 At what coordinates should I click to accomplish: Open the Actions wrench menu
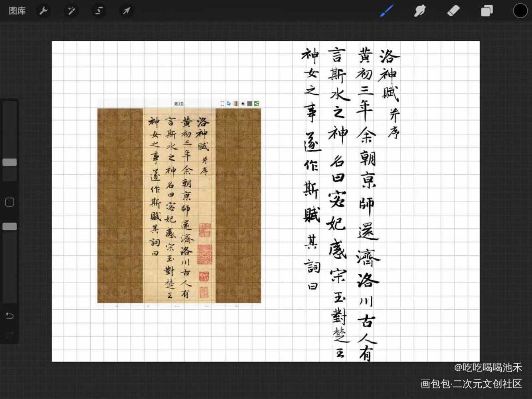(44, 11)
